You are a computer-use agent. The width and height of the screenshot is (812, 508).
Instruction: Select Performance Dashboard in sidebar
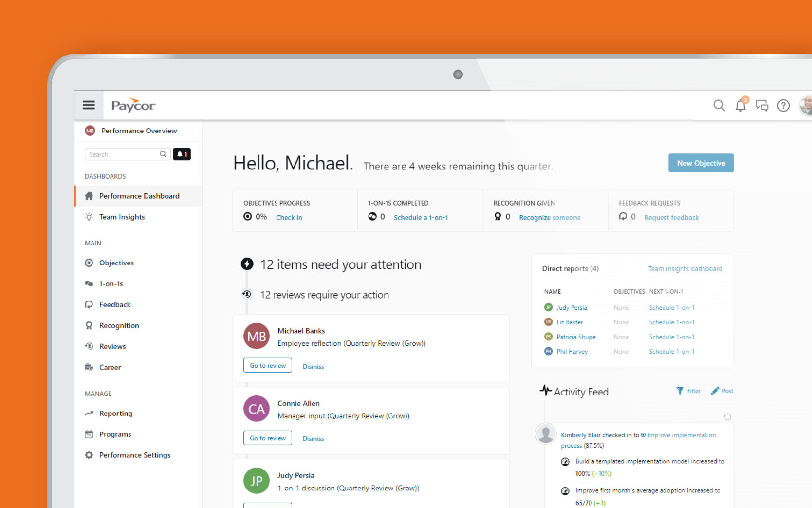[138, 196]
